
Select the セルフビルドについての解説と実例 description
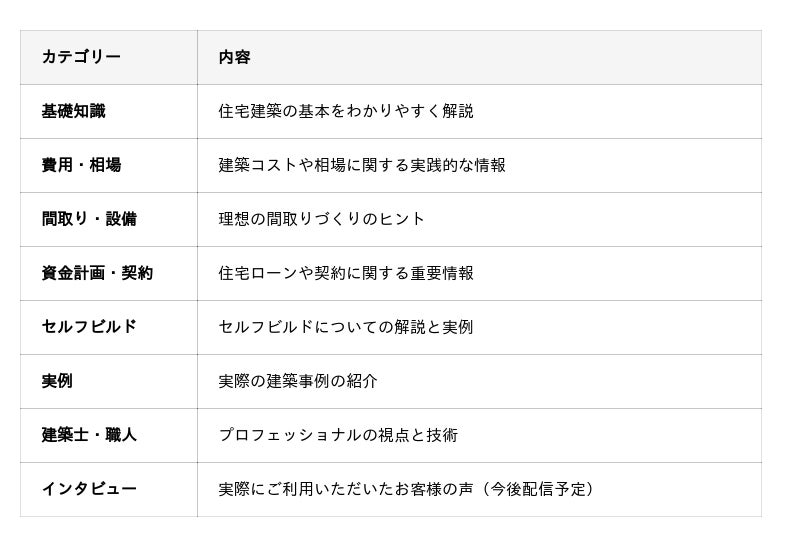pos(346,327)
